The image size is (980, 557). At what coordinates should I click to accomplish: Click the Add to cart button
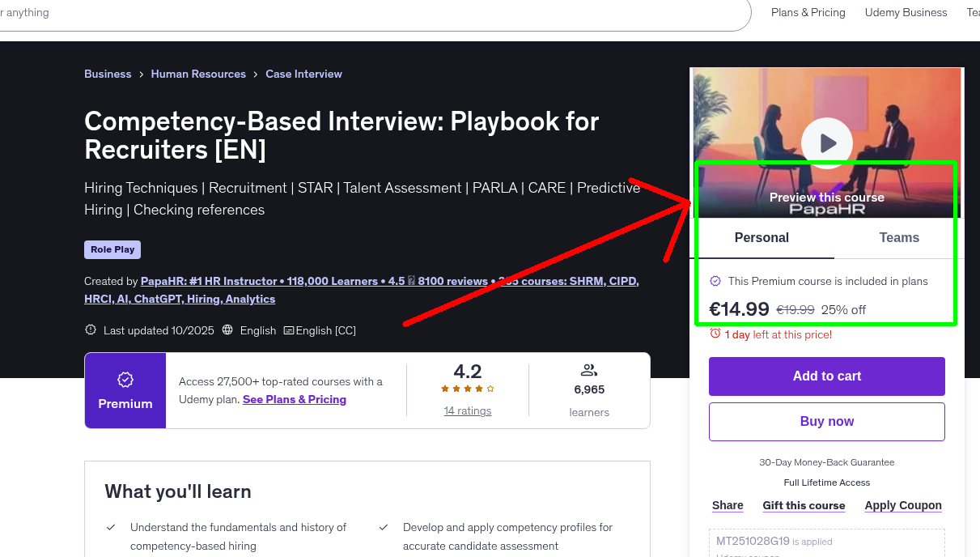tap(826, 376)
